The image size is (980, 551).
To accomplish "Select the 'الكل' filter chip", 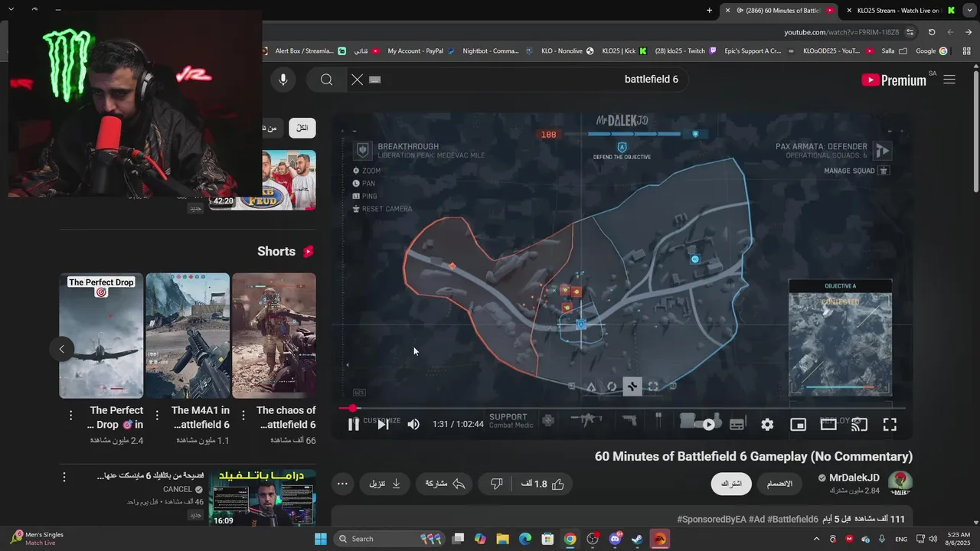I will pyautogui.click(x=302, y=128).
